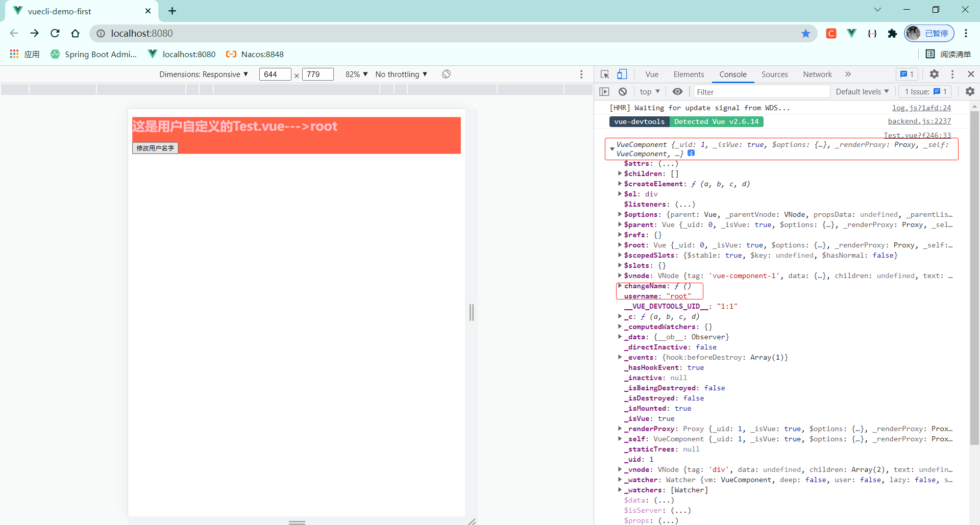980x525 pixels.
Task: Go back to the previous page
Action: [14, 33]
